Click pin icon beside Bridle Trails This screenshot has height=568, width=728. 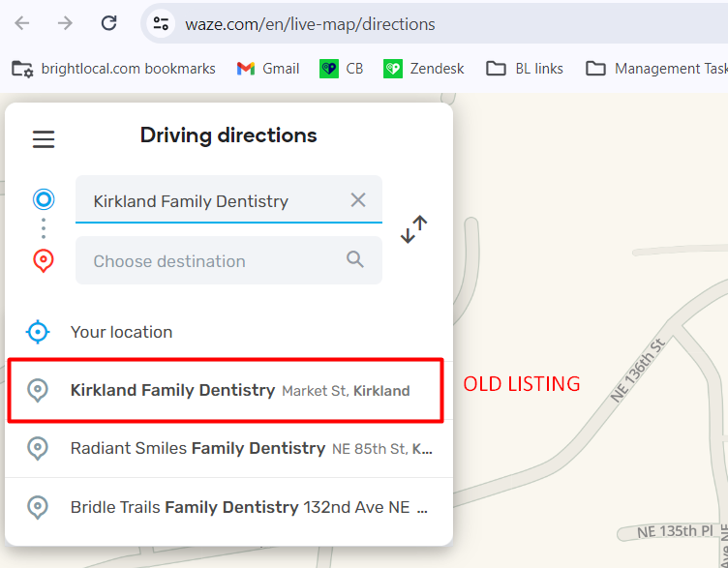tap(38, 507)
